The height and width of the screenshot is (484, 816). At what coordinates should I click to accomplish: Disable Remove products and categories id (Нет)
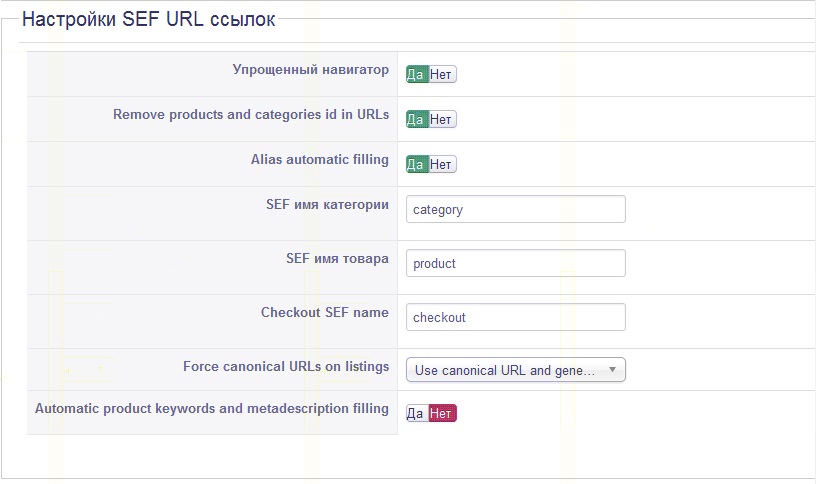(x=442, y=119)
